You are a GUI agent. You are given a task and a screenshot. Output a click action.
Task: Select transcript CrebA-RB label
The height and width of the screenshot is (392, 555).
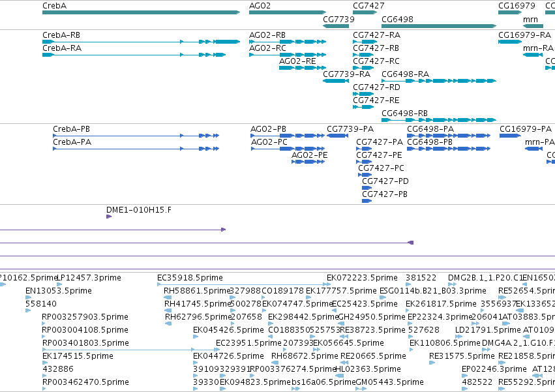click(x=61, y=35)
